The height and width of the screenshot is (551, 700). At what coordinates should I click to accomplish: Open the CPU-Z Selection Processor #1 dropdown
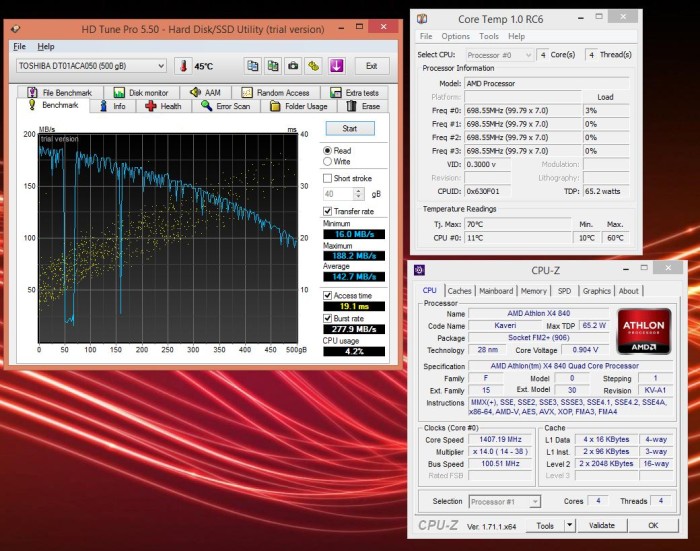[x=505, y=502]
